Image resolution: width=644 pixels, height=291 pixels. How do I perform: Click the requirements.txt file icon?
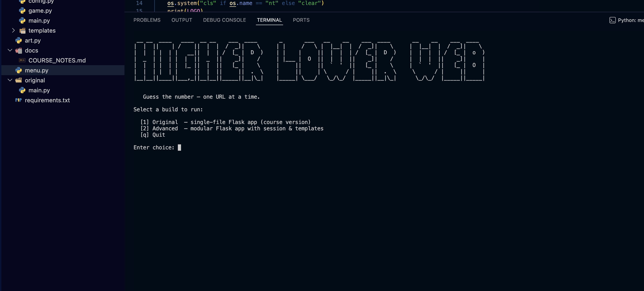[19, 100]
